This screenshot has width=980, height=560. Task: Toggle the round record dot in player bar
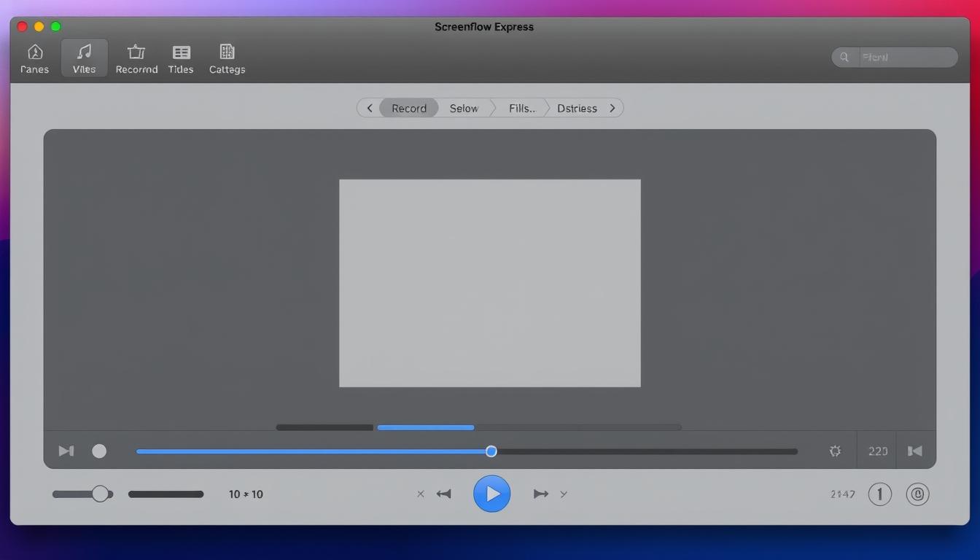[x=99, y=451]
